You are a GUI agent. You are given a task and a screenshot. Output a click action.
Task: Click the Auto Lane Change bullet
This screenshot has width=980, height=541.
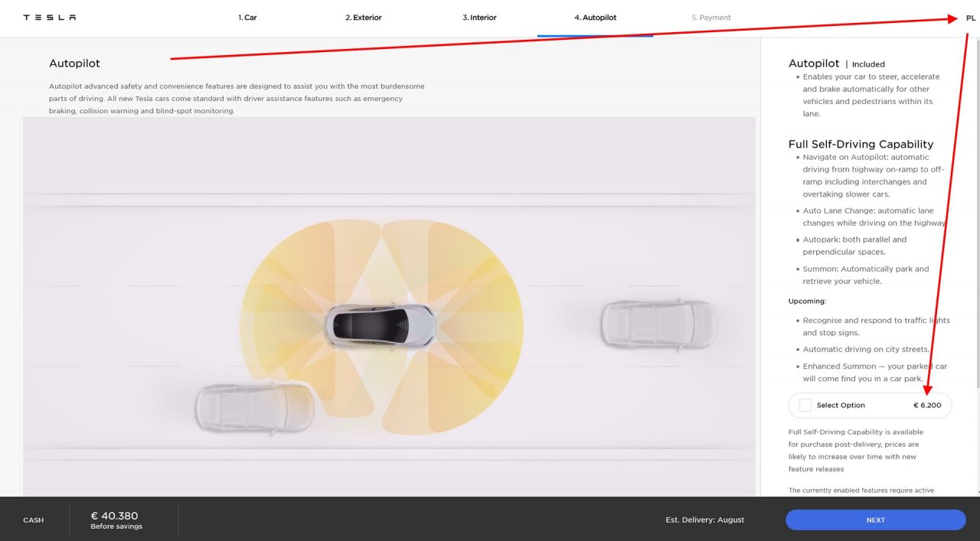[x=875, y=217]
